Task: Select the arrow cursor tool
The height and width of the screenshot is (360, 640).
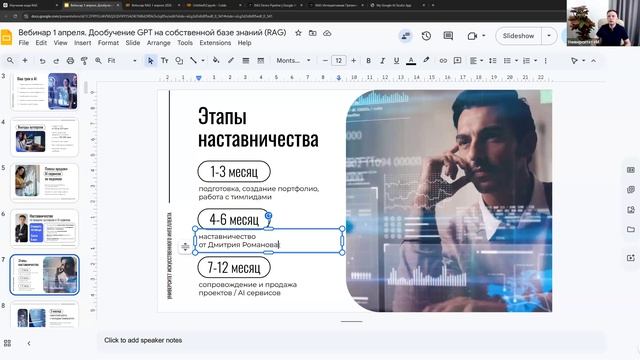Action: click(x=150, y=60)
